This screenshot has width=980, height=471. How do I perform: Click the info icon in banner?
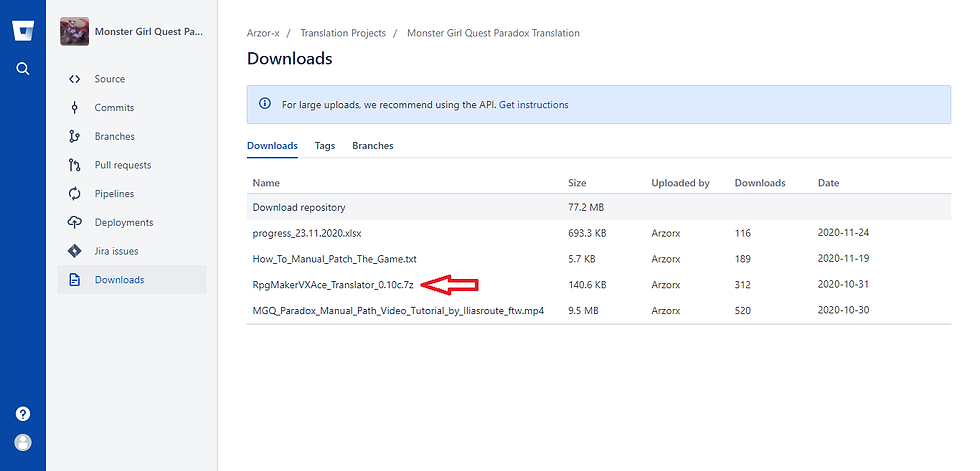point(265,104)
